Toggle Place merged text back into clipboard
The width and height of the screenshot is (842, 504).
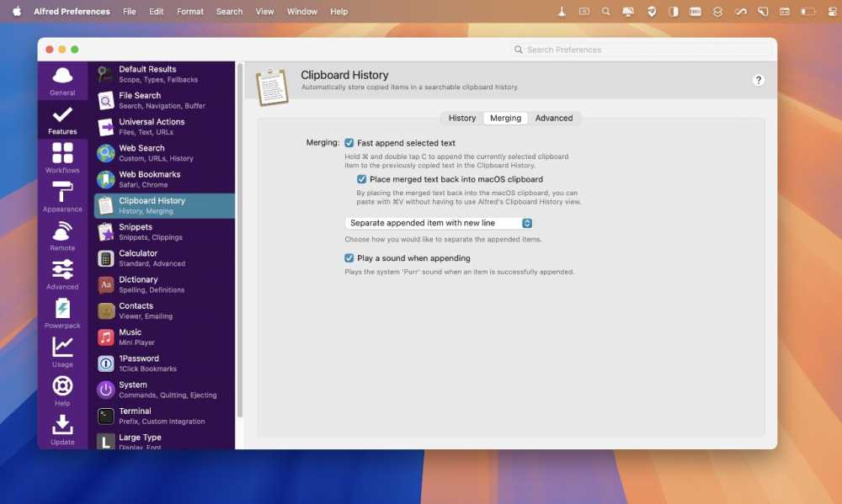pyautogui.click(x=361, y=179)
